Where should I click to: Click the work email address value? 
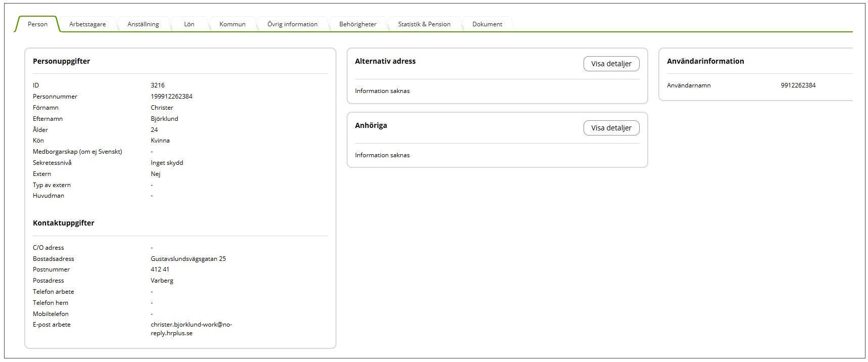coord(191,329)
